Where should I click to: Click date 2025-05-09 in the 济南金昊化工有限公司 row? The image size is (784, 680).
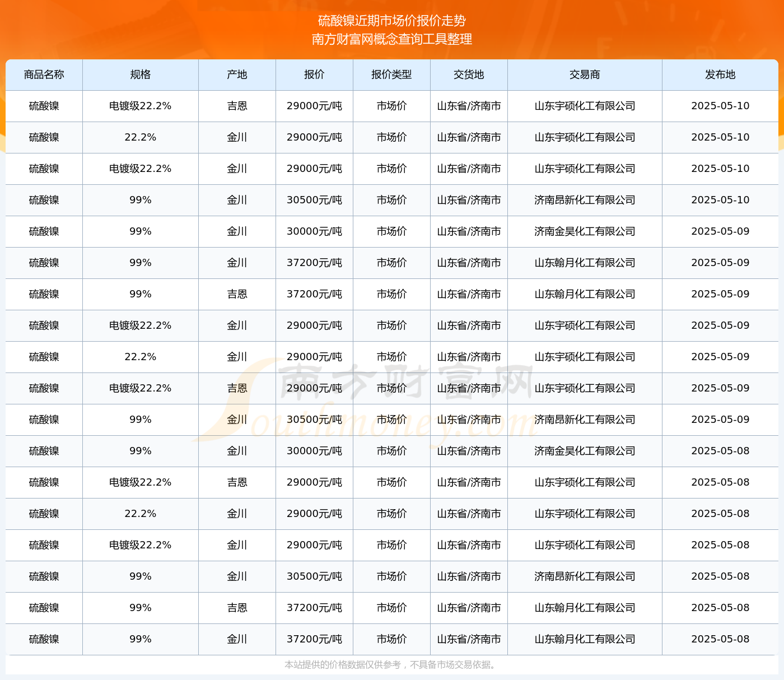[x=721, y=231]
